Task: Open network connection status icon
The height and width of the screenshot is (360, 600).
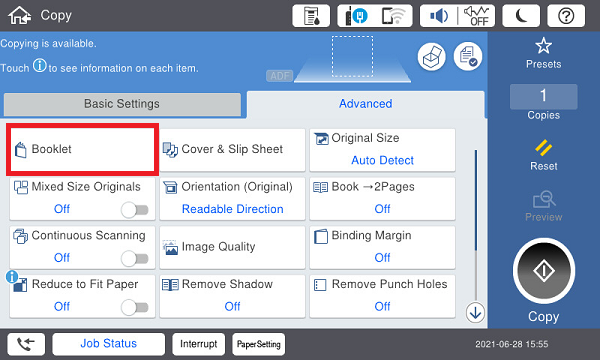Action: coord(356,16)
